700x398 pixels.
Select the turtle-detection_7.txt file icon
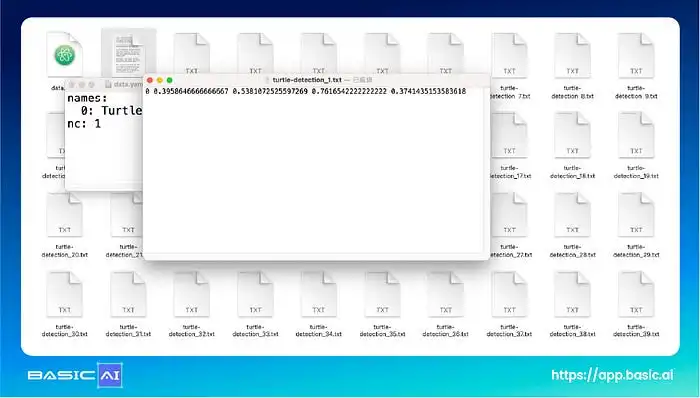pos(509,55)
